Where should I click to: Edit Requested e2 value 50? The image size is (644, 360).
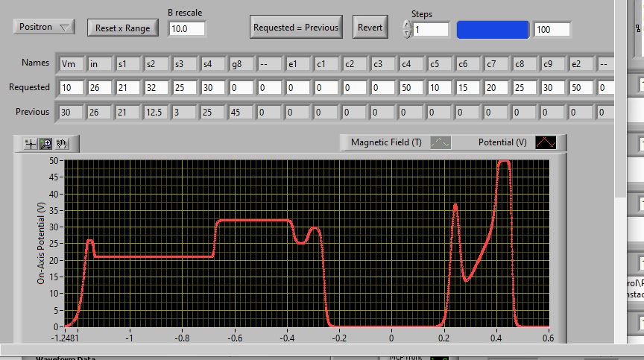[581, 87]
